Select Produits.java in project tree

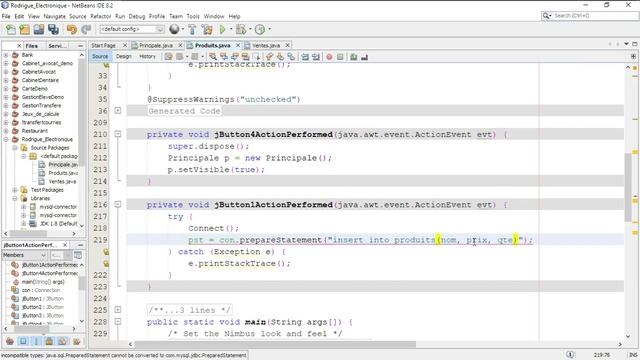63,173
